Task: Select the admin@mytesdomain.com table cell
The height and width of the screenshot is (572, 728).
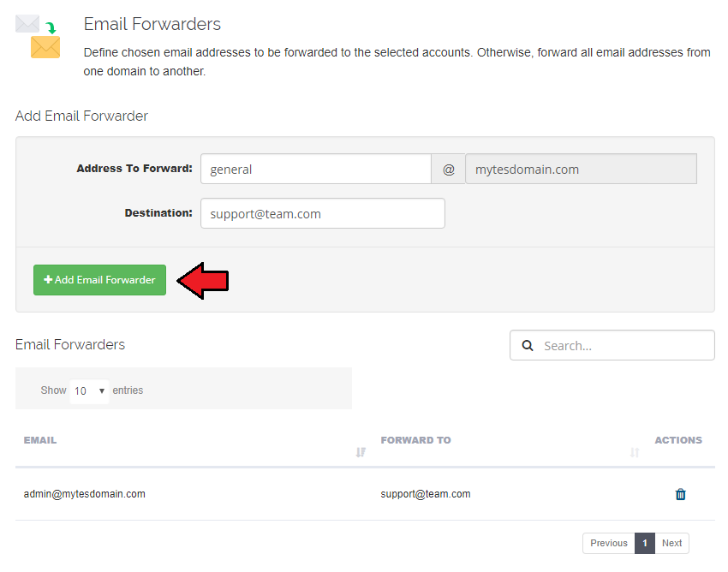Action: (85, 494)
